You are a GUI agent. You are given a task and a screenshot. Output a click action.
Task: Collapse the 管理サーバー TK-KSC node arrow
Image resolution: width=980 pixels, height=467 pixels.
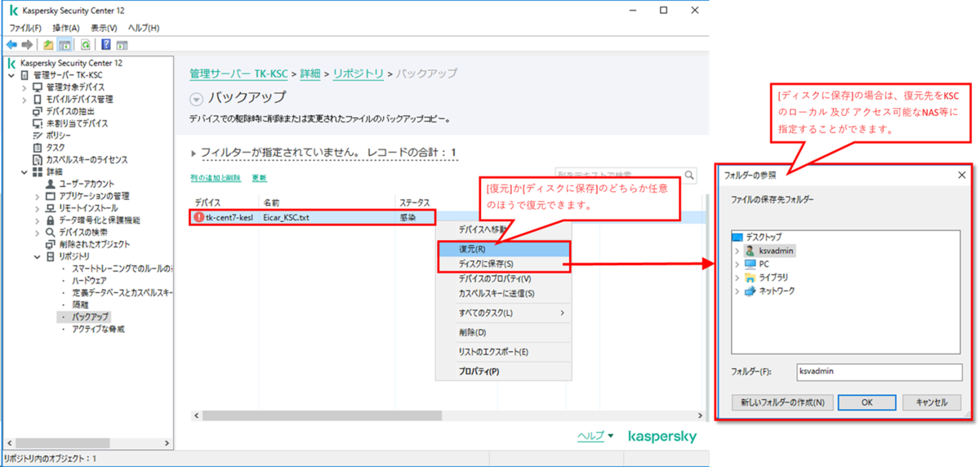[11, 75]
